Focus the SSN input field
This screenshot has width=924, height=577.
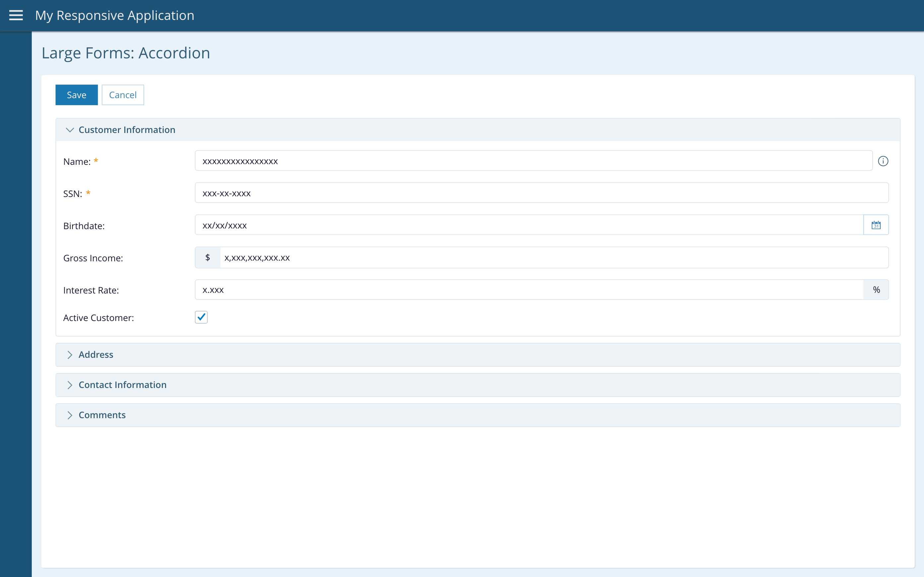[x=542, y=193]
